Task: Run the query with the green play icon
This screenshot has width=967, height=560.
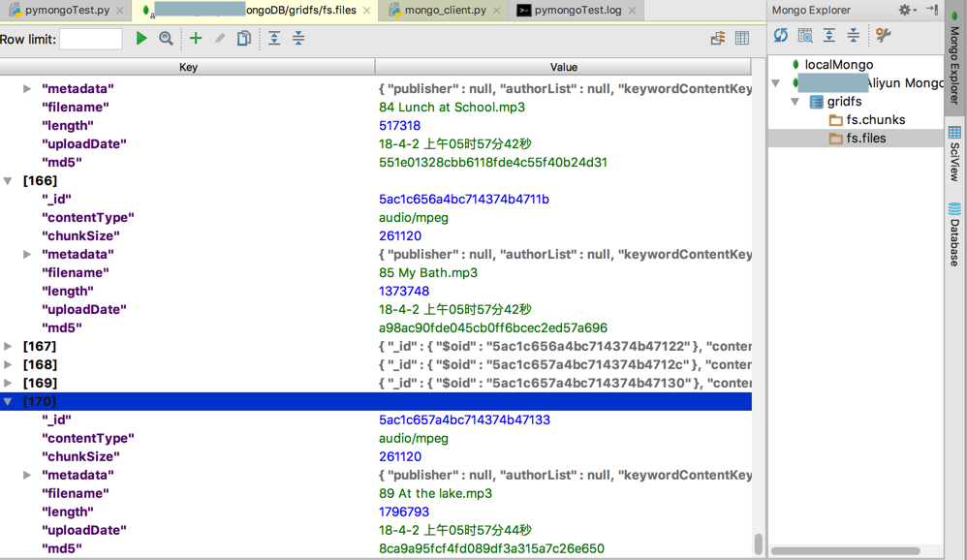Action: pos(141,38)
